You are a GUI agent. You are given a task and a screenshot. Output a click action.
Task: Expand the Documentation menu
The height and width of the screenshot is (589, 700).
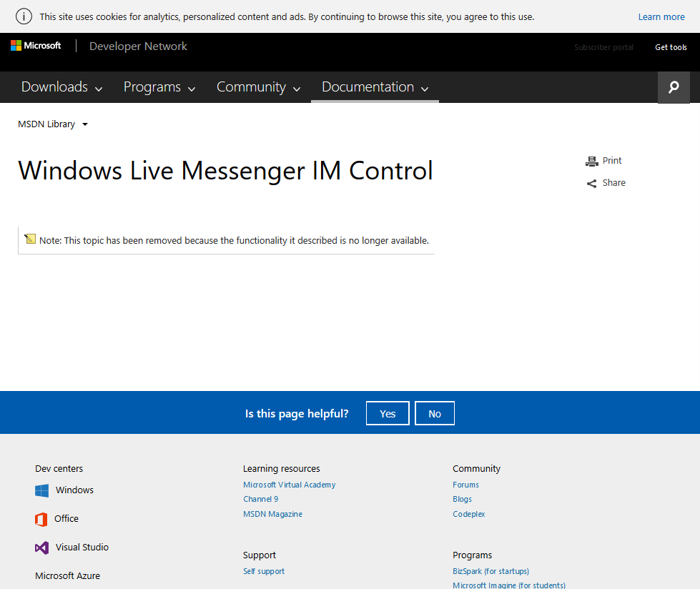pyautogui.click(x=375, y=87)
